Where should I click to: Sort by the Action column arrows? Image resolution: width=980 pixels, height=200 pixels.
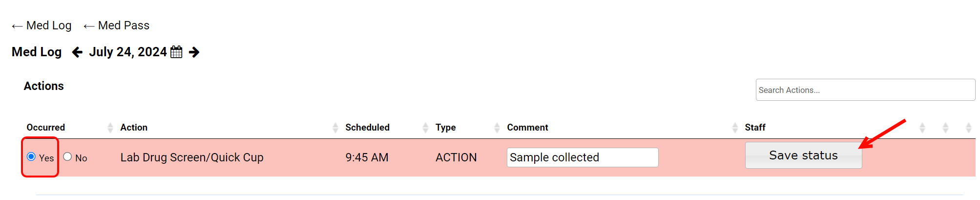[335, 128]
